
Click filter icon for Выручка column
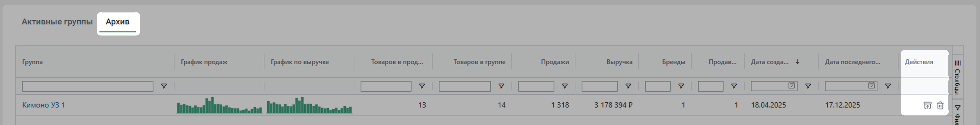pyautogui.click(x=628, y=87)
